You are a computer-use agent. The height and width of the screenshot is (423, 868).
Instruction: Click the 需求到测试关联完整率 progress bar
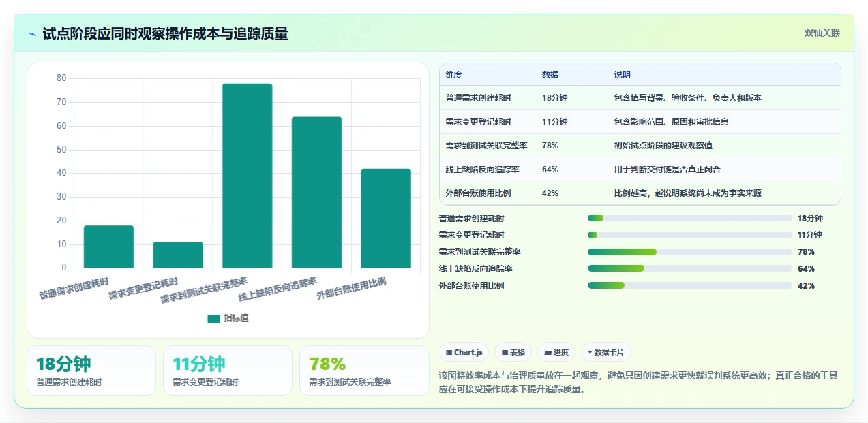[690, 252]
